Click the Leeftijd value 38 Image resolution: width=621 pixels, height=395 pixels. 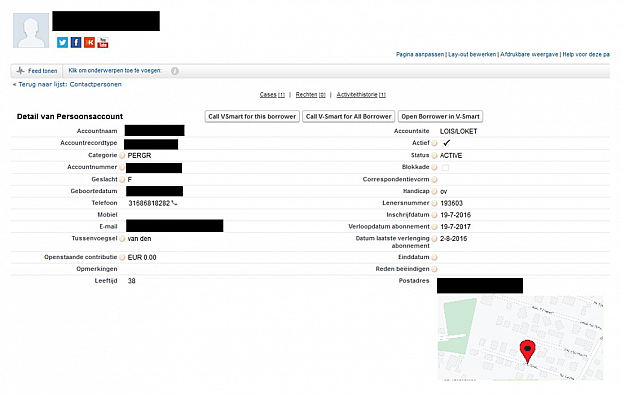click(x=131, y=281)
